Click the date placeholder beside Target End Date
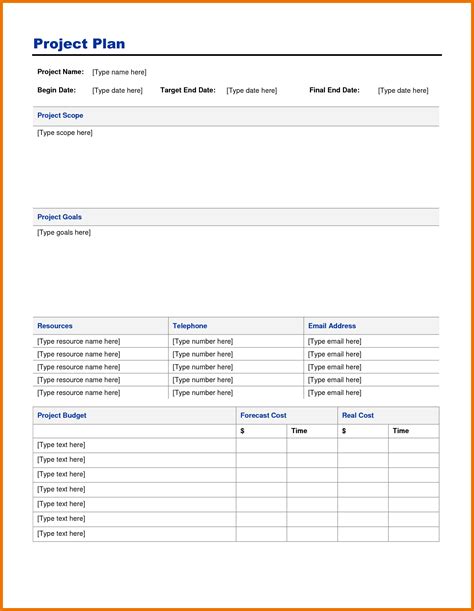 252,90
